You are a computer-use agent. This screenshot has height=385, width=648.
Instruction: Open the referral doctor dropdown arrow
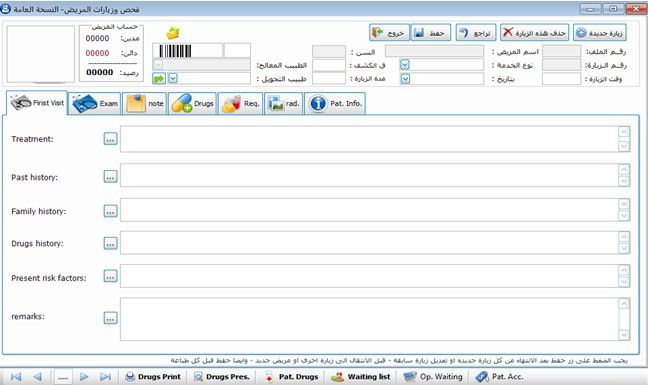pyautogui.click(x=173, y=78)
